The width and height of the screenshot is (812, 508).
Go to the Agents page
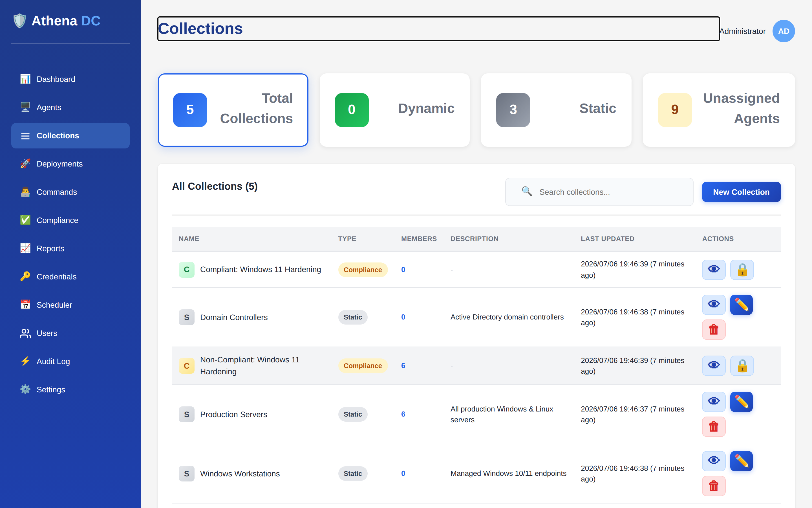click(70, 108)
